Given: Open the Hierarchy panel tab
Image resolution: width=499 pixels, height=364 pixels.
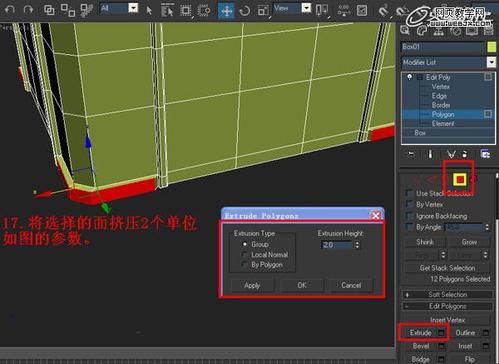Looking at the screenshot, I should pos(438,31).
